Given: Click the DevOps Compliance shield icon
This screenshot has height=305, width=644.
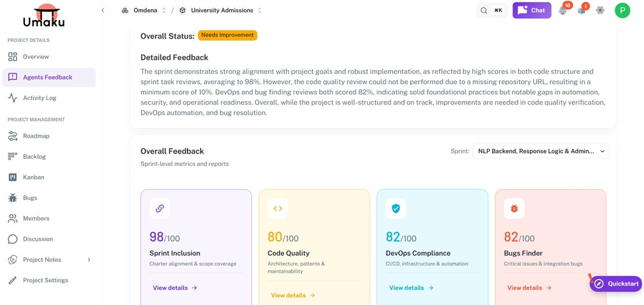Looking at the screenshot, I should (396, 208).
